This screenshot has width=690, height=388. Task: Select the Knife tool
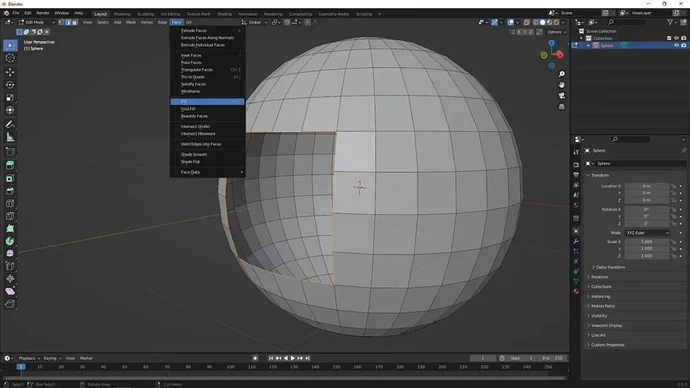click(10, 216)
